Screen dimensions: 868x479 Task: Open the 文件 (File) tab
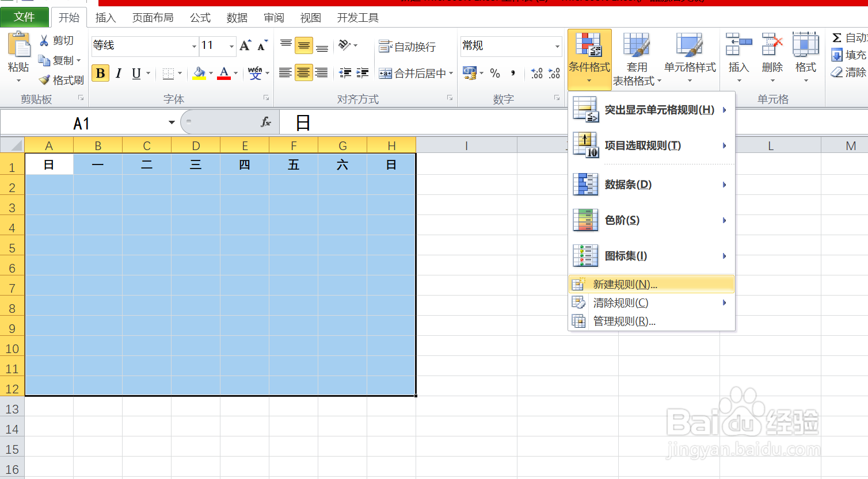24,17
